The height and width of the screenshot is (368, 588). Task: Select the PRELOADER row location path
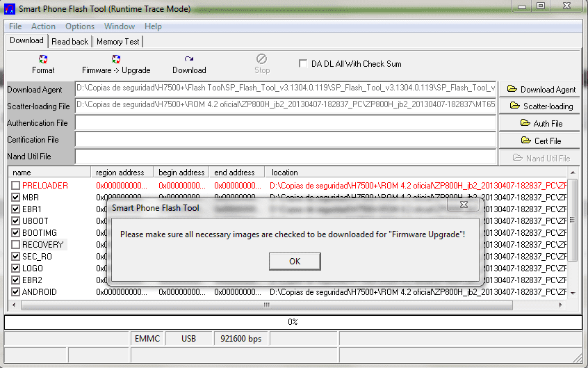click(x=418, y=186)
